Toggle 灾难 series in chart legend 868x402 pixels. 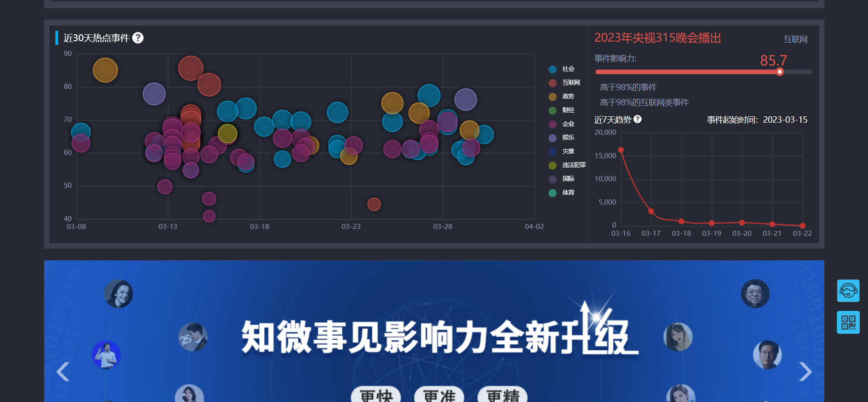point(562,152)
